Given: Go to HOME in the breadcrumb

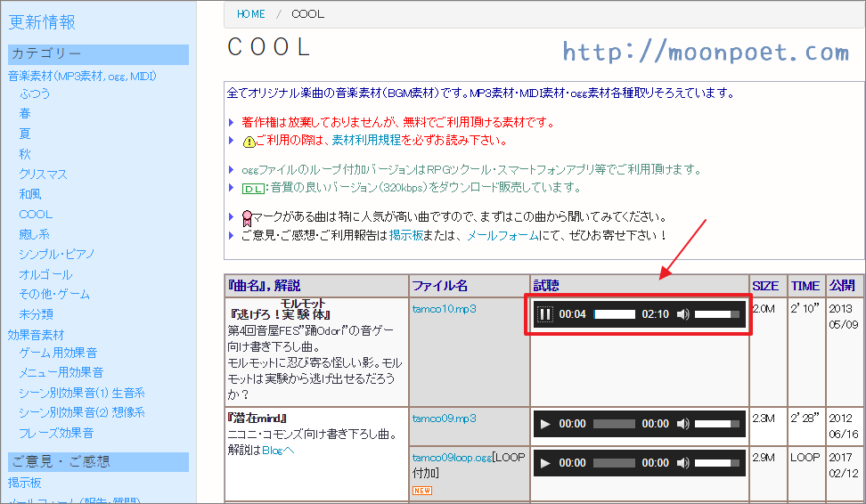Looking at the screenshot, I should (x=250, y=14).
